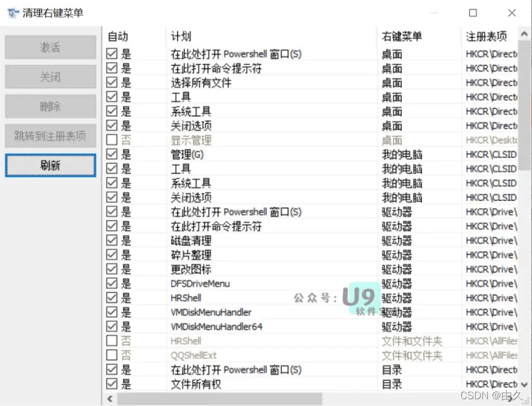Select the 碎片整理 entry
Viewport: 532px width, 406px height.
coord(191,255)
